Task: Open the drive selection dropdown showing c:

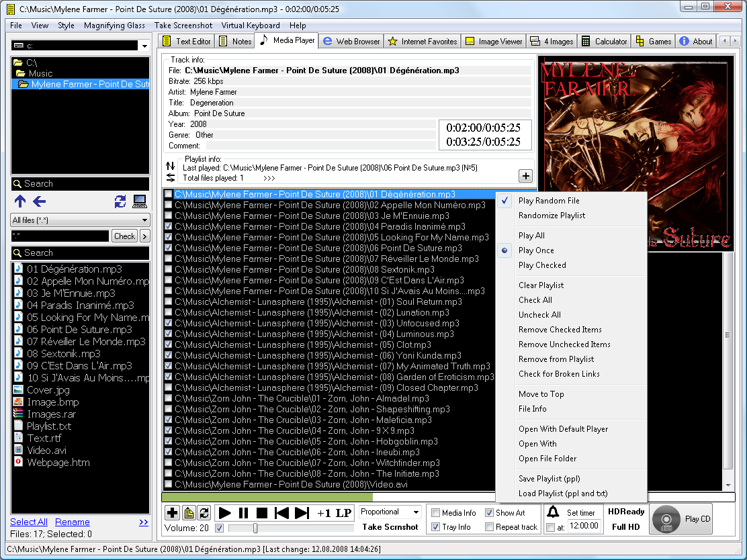Action: coord(144,46)
